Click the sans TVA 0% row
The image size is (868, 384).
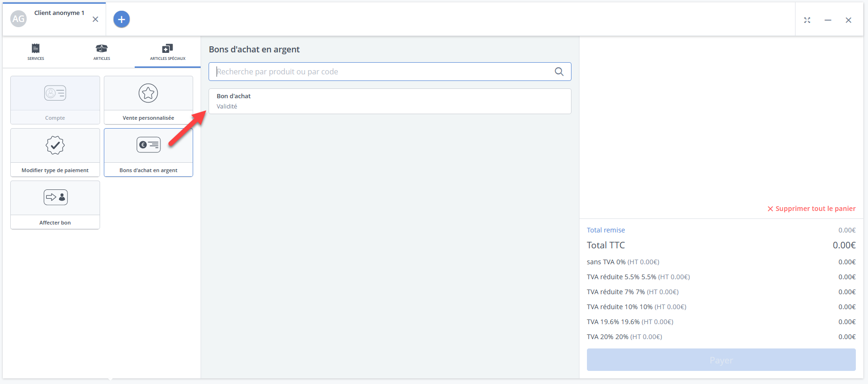721,262
